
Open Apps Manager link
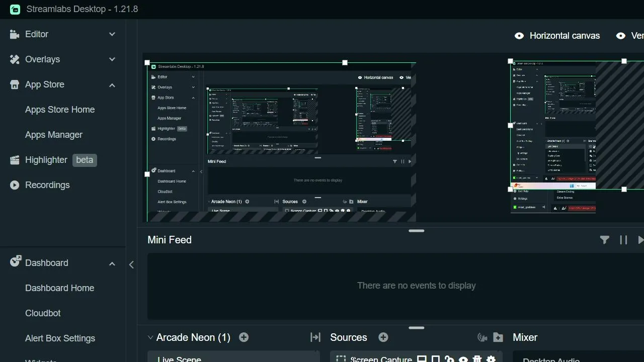pos(54,135)
